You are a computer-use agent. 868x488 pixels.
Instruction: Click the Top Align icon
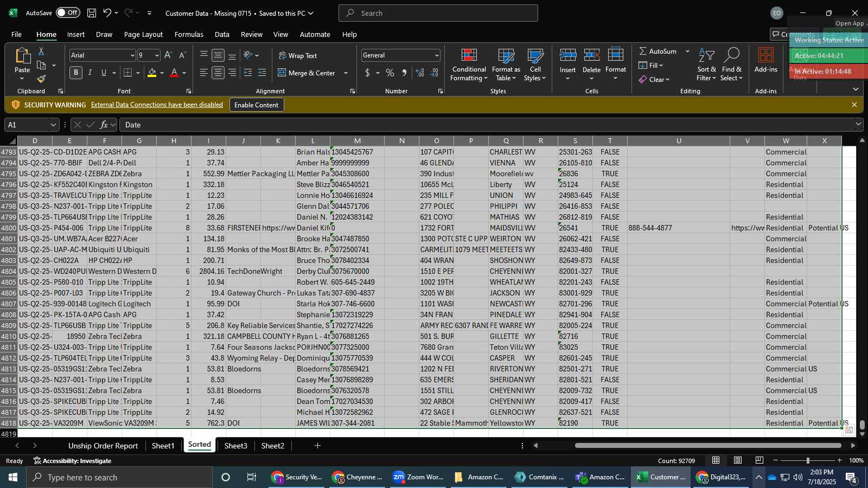pyautogui.click(x=204, y=55)
